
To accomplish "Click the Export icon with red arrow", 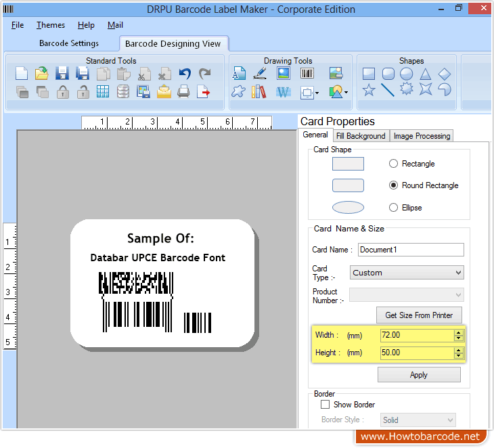I will [x=203, y=92].
